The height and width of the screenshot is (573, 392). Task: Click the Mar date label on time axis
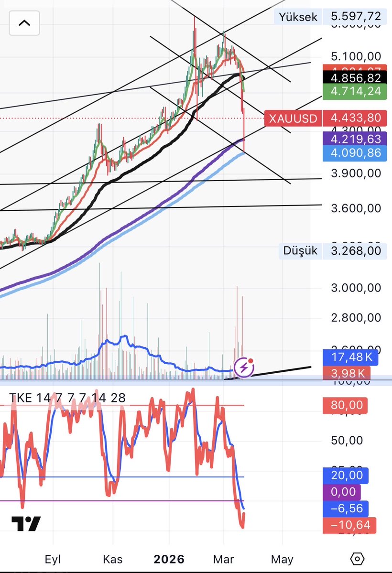coord(223,559)
